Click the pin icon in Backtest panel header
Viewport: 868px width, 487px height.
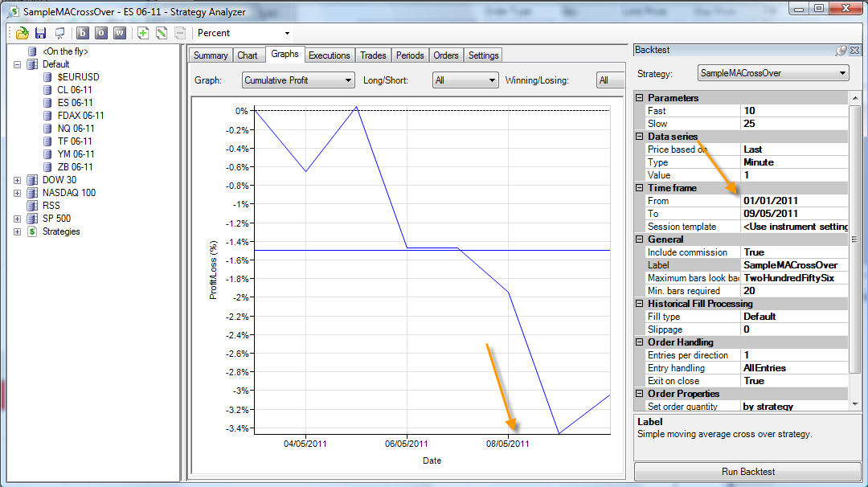[841, 51]
